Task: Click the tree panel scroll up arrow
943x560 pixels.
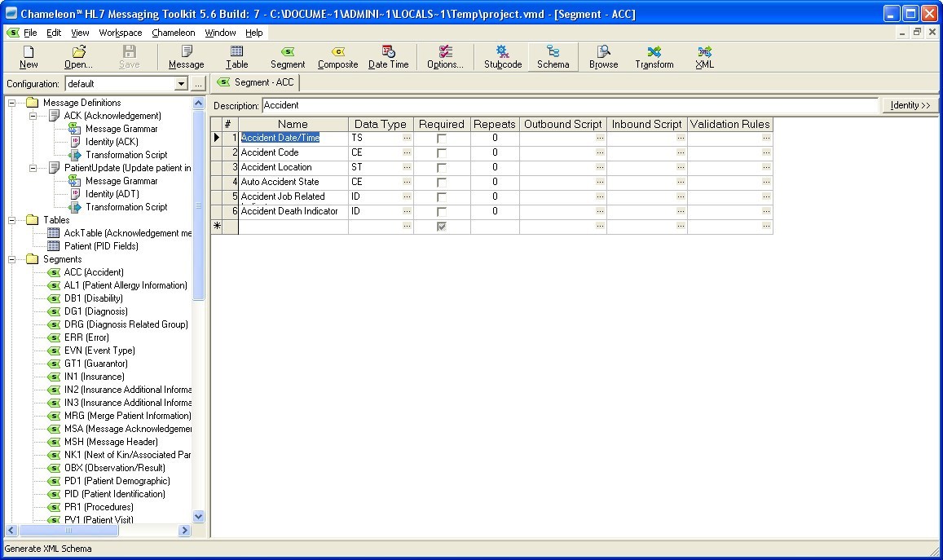Action: pyautogui.click(x=199, y=103)
